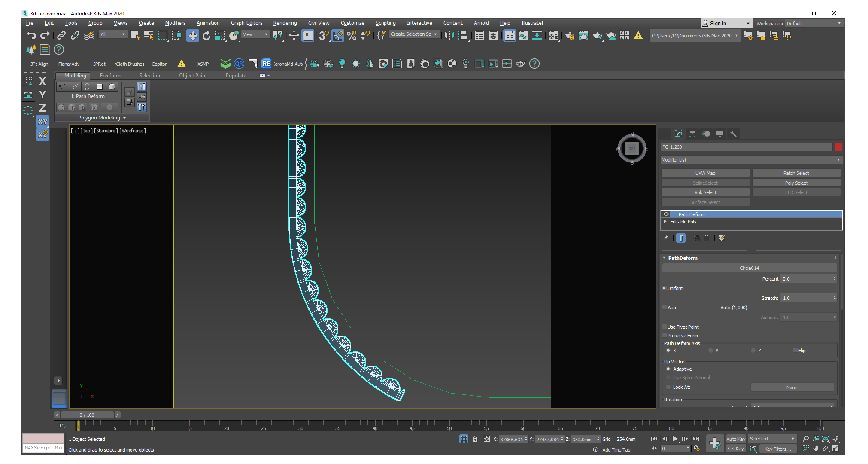Open the Workspaces Default dropdown
The image size is (868, 464).
[813, 24]
